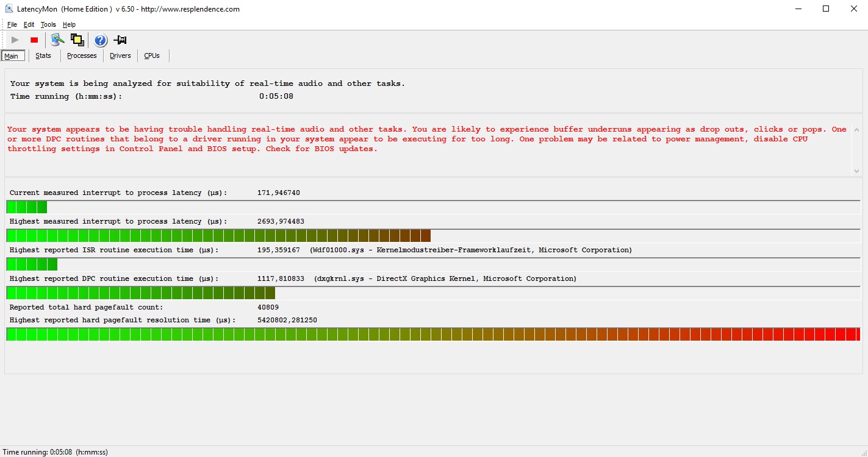The image size is (868, 457).
Task: Maximize the LatencyMon window
Action: 826,9
